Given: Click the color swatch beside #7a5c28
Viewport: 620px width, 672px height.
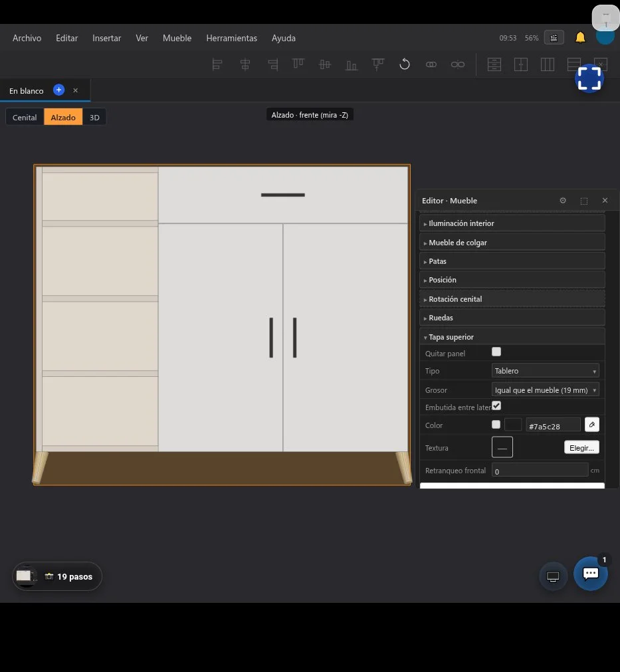Looking at the screenshot, I should [x=513, y=425].
